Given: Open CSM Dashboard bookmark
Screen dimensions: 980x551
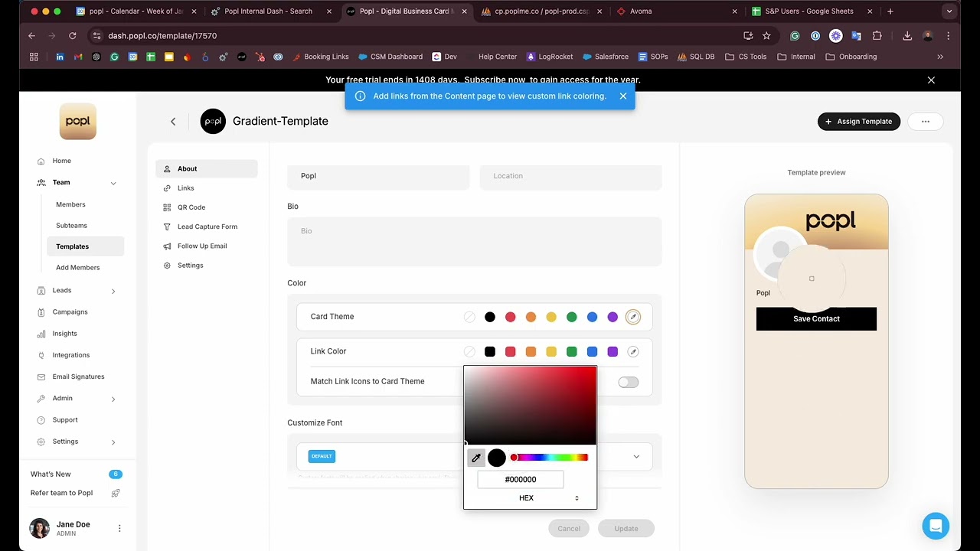Looking at the screenshot, I should point(390,57).
